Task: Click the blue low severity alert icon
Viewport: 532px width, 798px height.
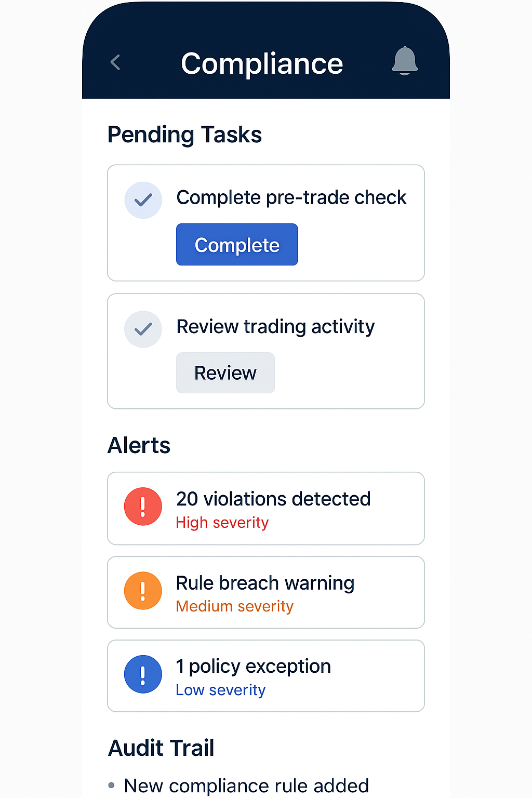Action: pyautogui.click(x=143, y=674)
